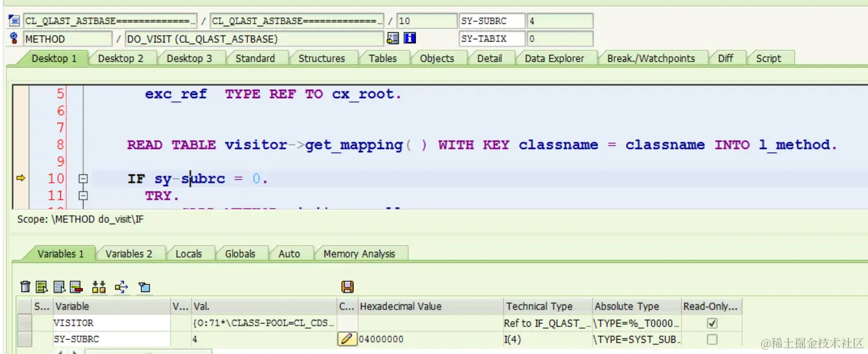Click the second CL_QLAST_ASTBASE include field
The image size is (868, 354).
point(297,21)
